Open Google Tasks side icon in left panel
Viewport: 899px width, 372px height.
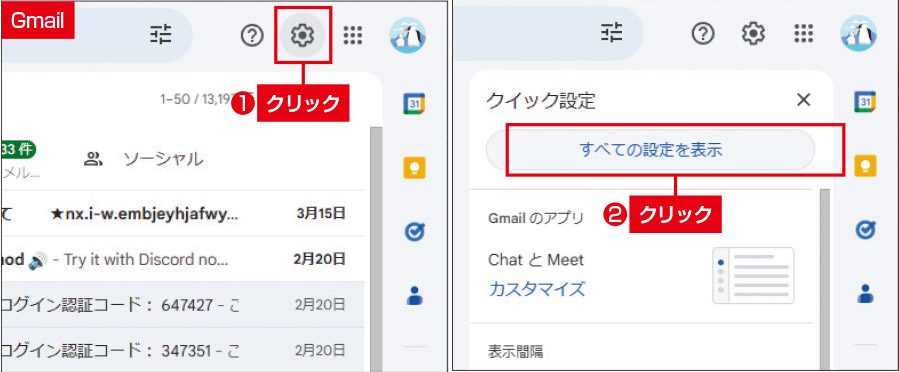(x=414, y=231)
